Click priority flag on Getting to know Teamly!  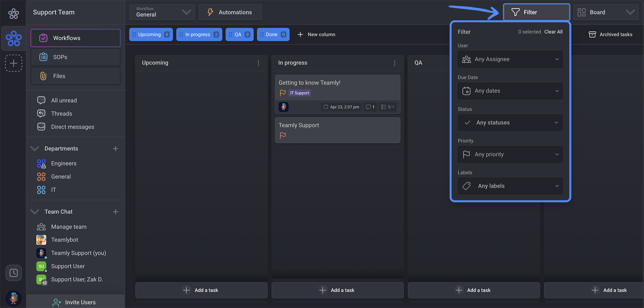tap(283, 93)
